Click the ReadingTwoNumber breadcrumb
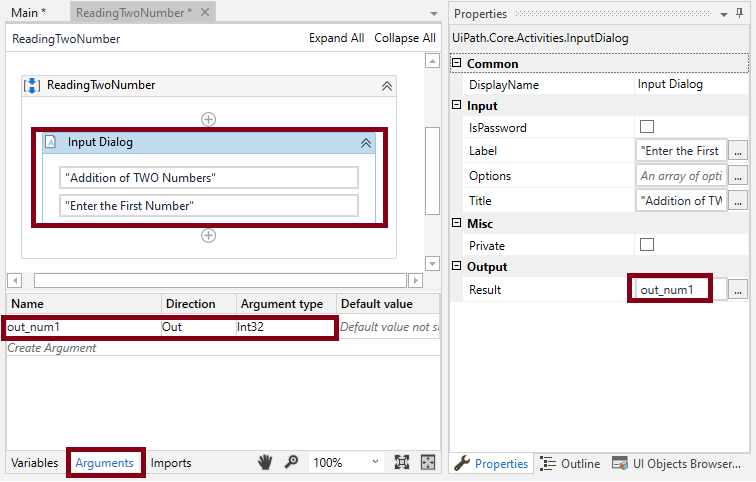The height and width of the screenshot is (482, 756). [x=66, y=39]
